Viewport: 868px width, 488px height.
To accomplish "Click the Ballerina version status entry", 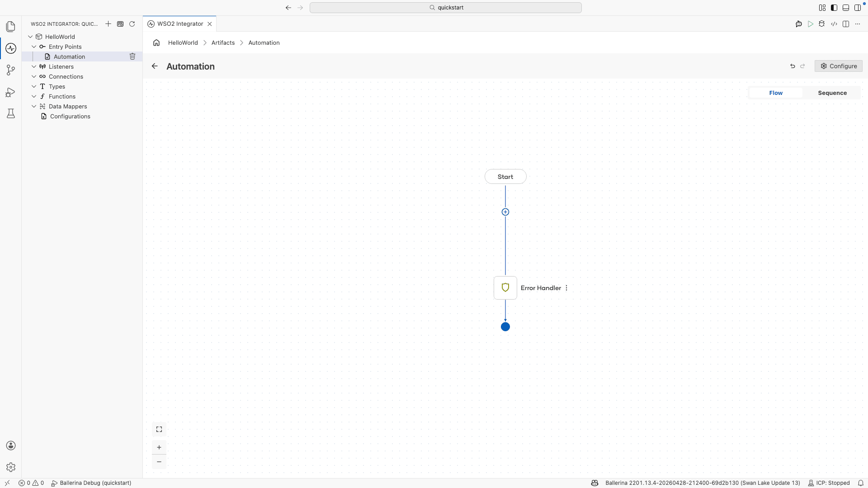I will tap(703, 483).
